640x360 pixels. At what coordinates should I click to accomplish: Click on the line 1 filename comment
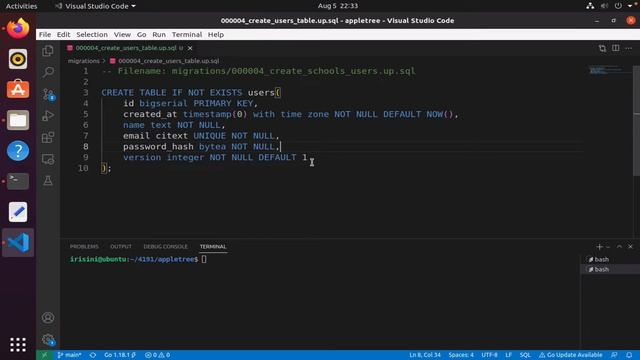258,71
